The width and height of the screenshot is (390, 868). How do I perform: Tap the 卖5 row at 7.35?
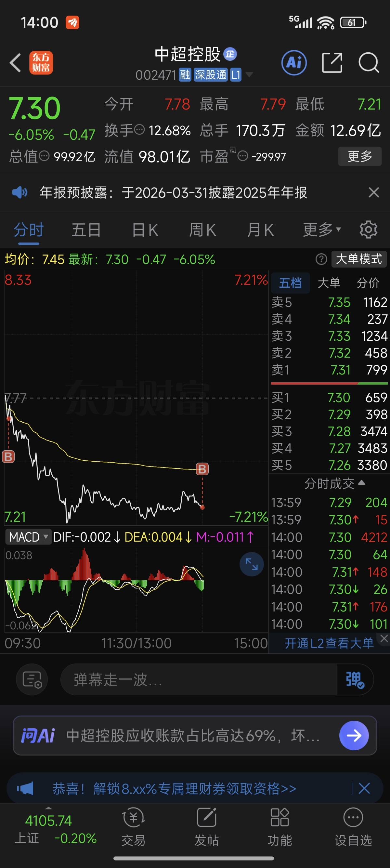(329, 302)
